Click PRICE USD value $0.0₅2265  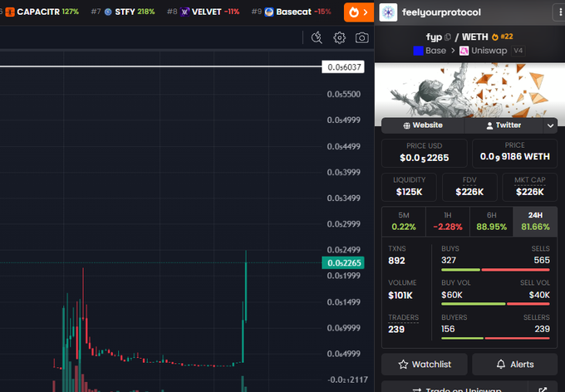coord(424,158)
